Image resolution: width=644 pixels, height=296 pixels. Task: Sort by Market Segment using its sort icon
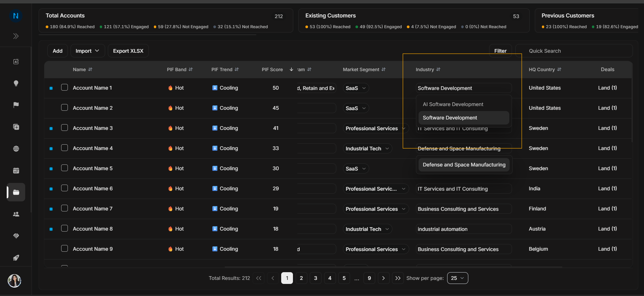point(383,69)
